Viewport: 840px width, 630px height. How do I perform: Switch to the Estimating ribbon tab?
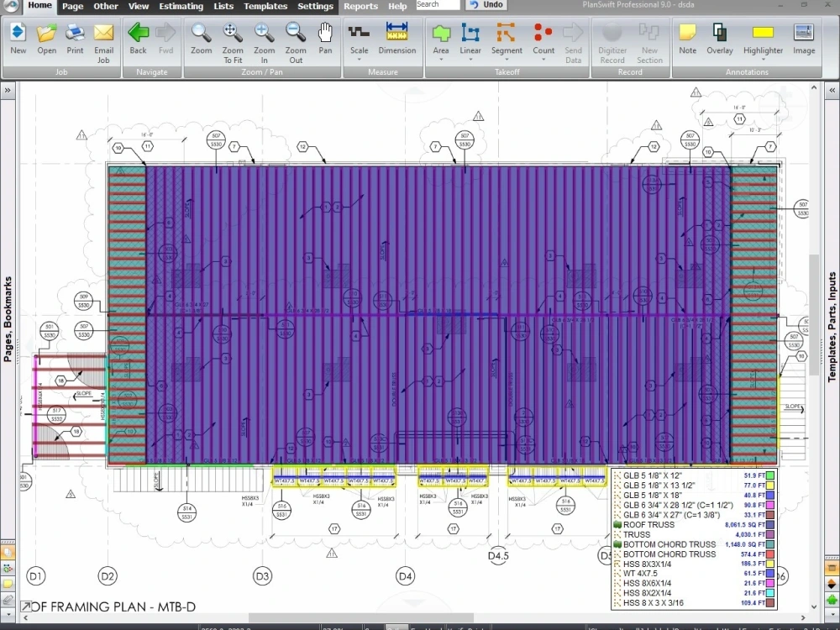[181, 6]
